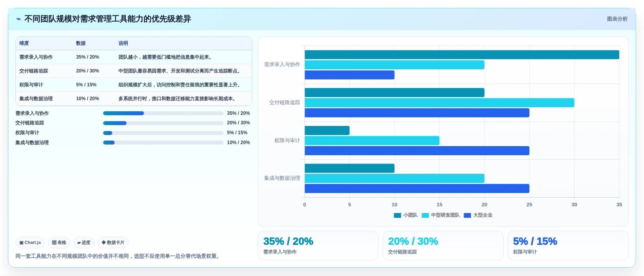The height and width of the screenshot is (276, 644).
Task: Click the footer note about 选型不应使用单一总分
Action: click(118, 256)
